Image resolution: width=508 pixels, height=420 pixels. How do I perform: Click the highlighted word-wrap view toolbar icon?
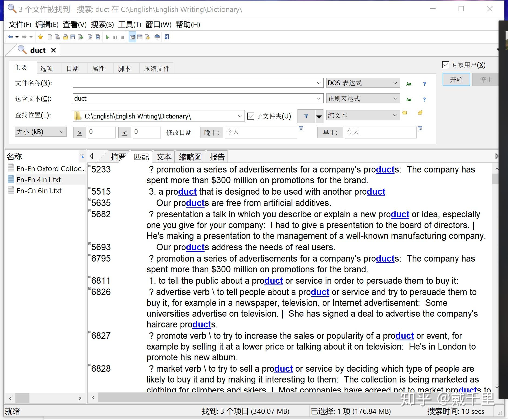pos(132,37)
